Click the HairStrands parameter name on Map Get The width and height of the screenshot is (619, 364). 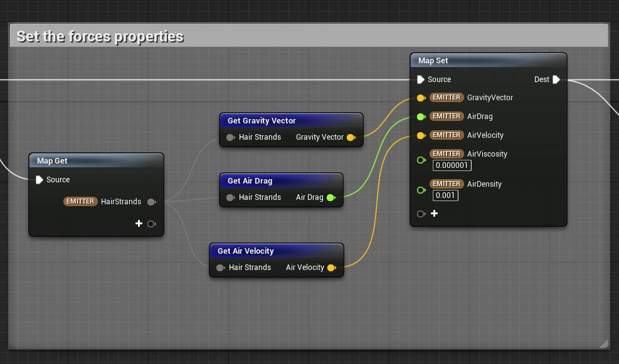[121, 202]
